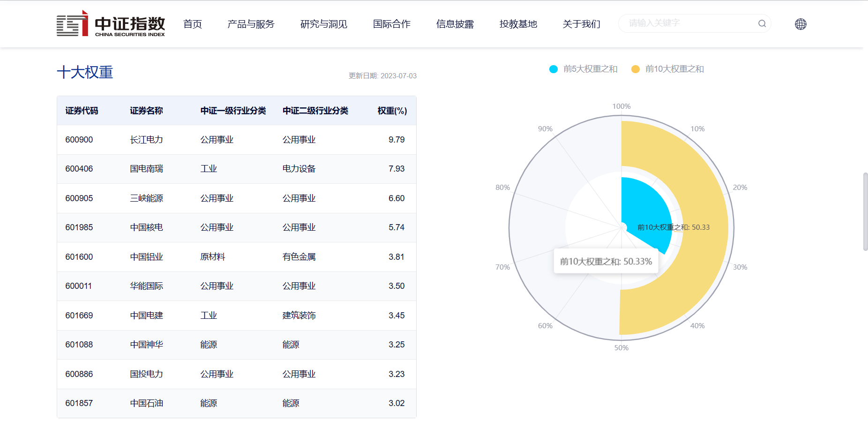Click the page vertical scrollbar thumb
The height and width of the screenshot is (437, 868).
pos(865,211)
